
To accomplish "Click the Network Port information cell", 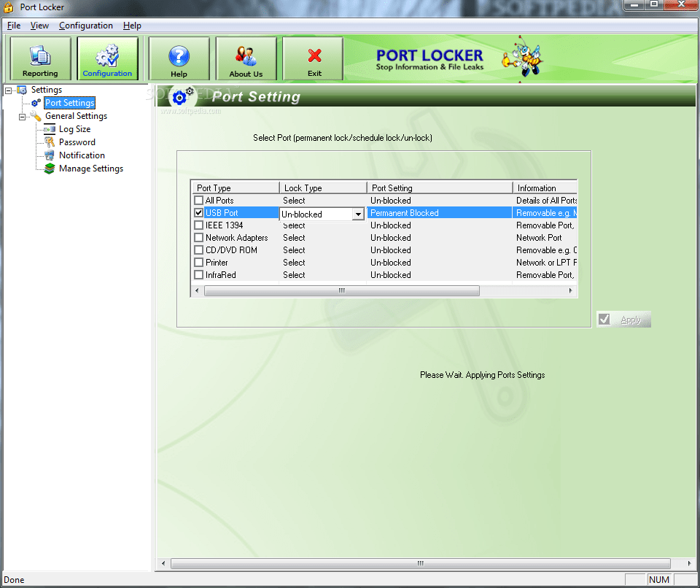I will pos(539,238).
